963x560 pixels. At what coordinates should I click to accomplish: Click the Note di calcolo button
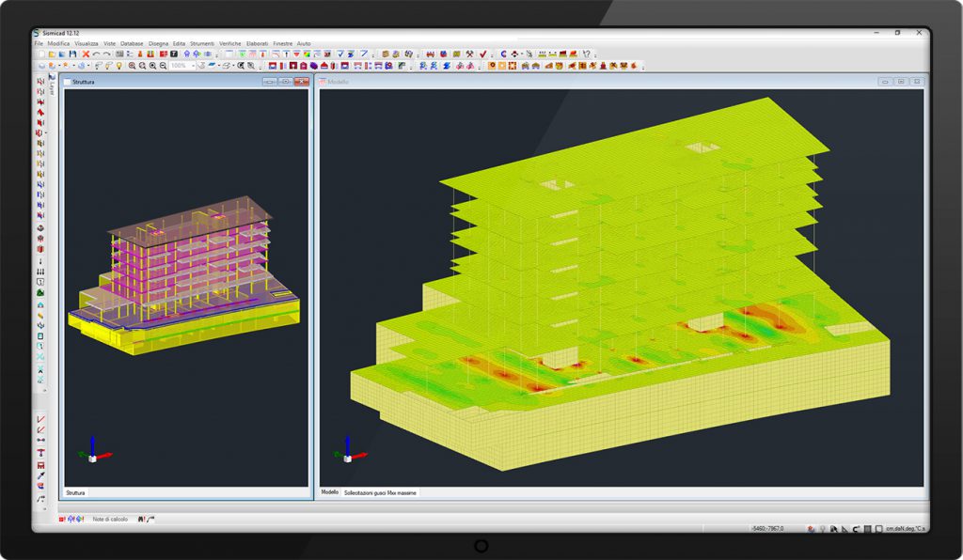110,519
